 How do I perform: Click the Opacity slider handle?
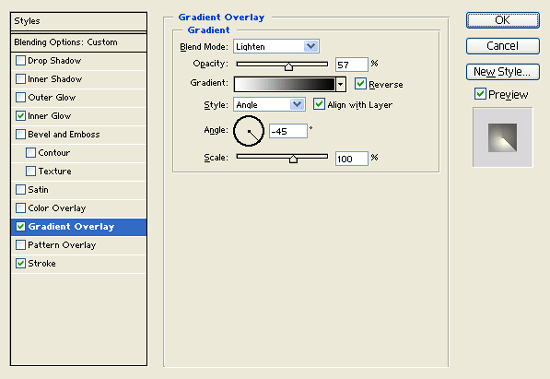tap(289, 66)
